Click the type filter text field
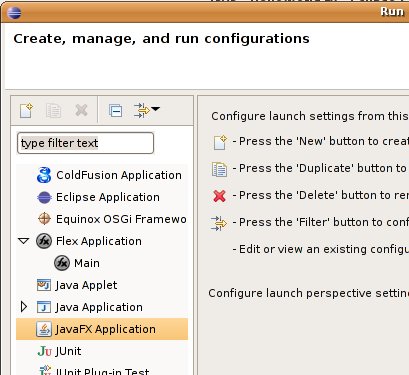Screen dimensions: 409x375 pos(85,143)
